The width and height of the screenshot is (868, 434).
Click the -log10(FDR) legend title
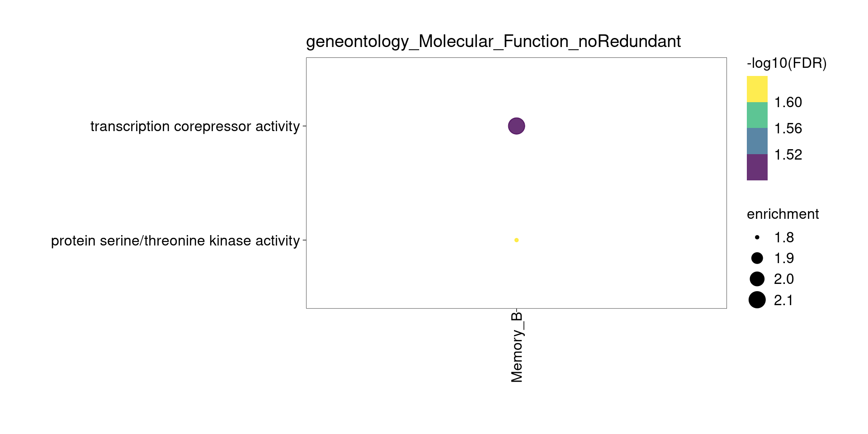(x=787, y=63)
